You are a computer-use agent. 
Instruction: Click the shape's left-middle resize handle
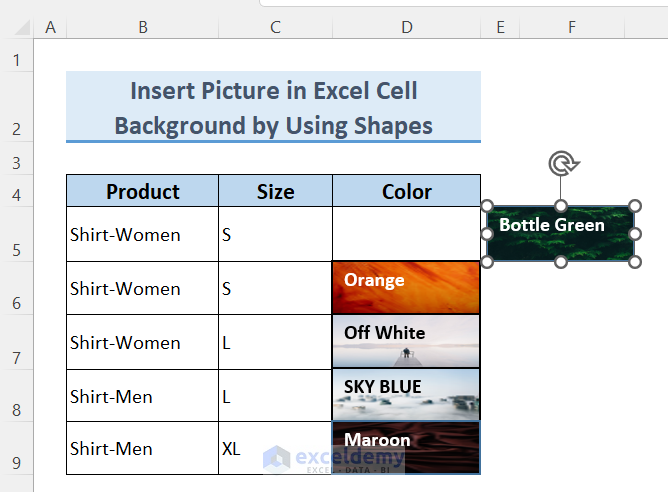pyautogui.click(x=488, y=233)
